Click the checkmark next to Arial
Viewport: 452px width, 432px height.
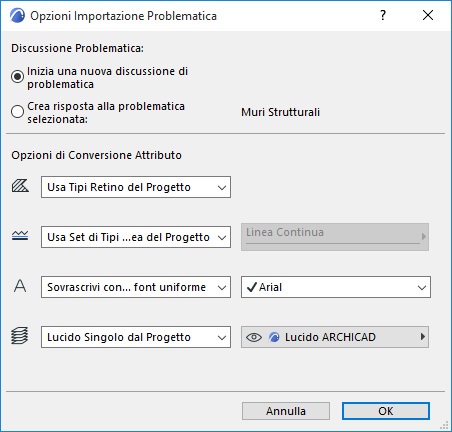coord(252,287)
